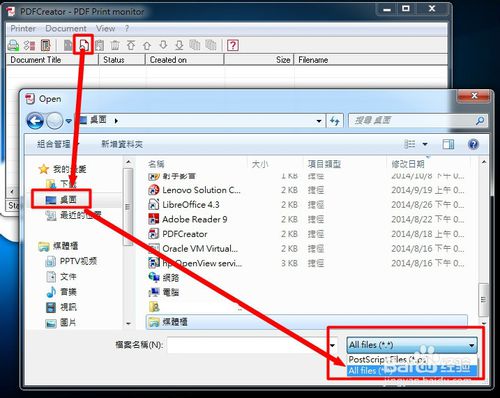Screen dimensions: 500x398
Task: Change view with the view icon
Action: (410, 144)
